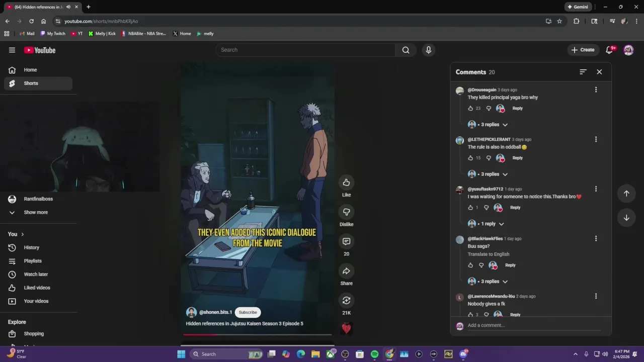Image resolution: width=644 pixels, height=362 pixels.
Task: Subscribe to @shonen.bits.1
Action: [248, 312]
